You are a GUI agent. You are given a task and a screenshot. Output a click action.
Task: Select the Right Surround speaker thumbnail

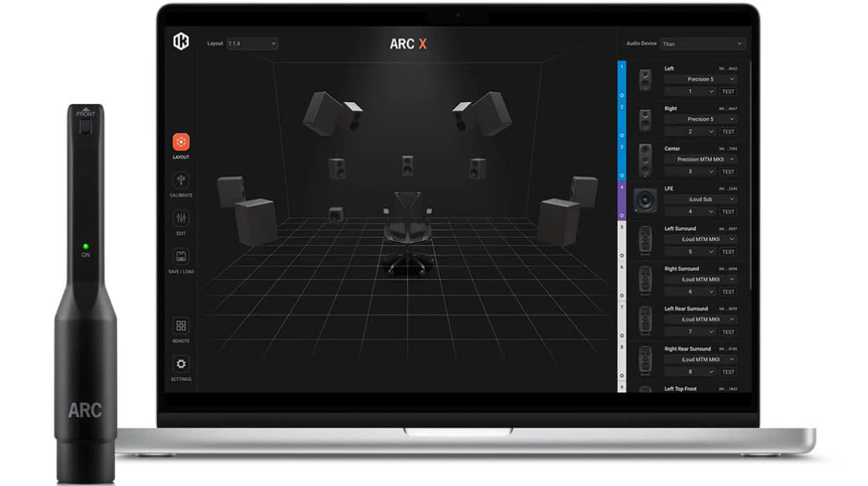[x=645, y=281]
